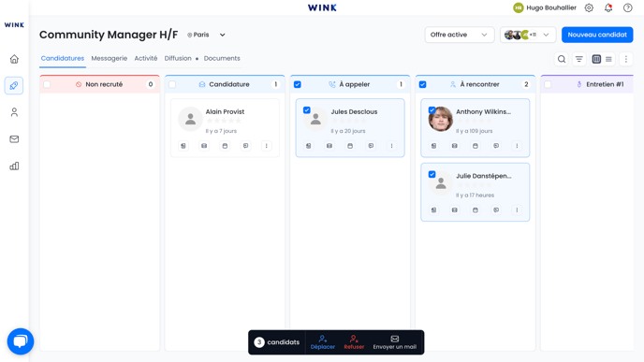644x362 pixels.
Task: Rate Alain Provist with the star rating
Action: coord(224,121)
